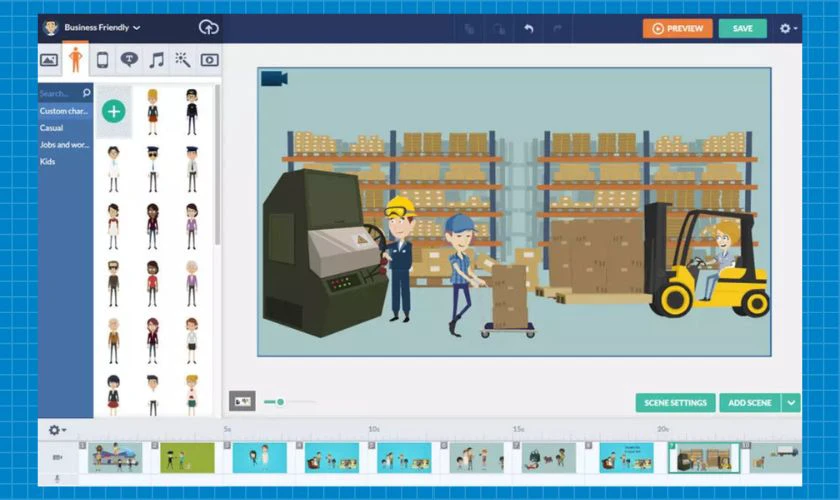
Task: Select the Kids character category
Action: coord(47,161)
